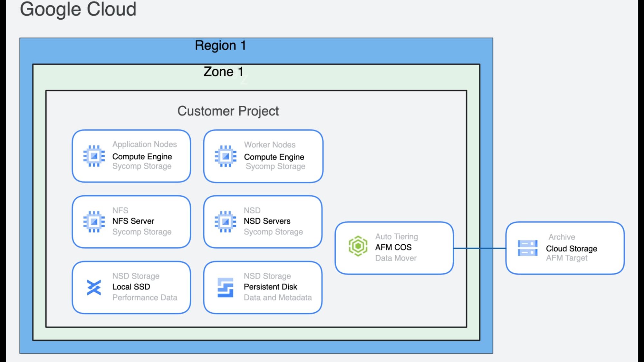The height and width of the screenshot is (362, 644).
Task: Select the gray 'NFS' label
Action: coord(120,210)
